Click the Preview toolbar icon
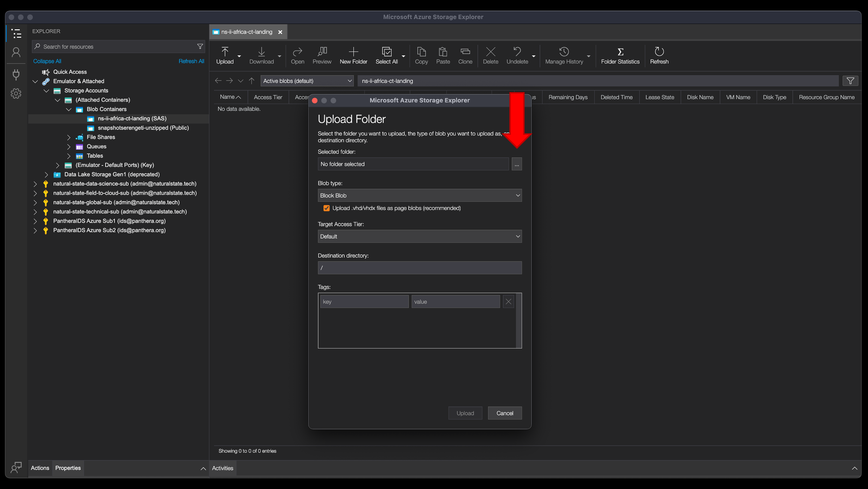868x489 pixels. [322, 56]
